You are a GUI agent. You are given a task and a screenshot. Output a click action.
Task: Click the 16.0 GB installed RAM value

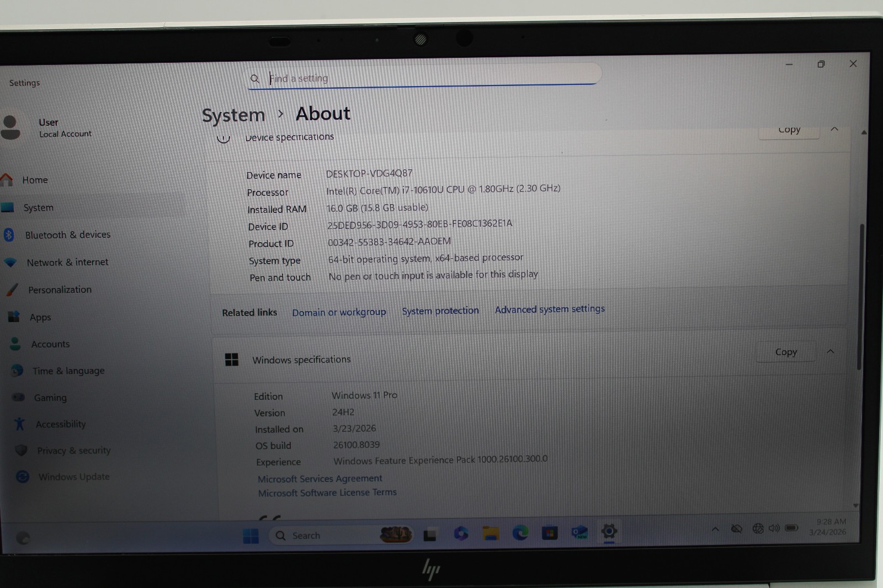pyautogui.click(x=377, y=207)
